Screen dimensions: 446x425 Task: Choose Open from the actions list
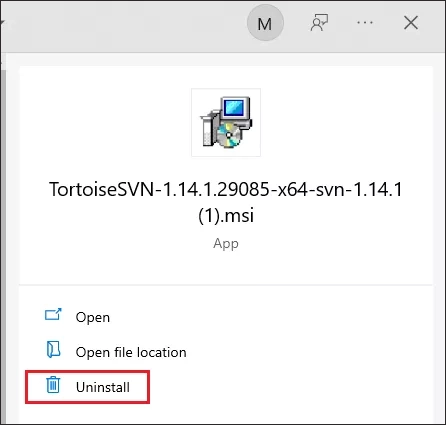92,317
